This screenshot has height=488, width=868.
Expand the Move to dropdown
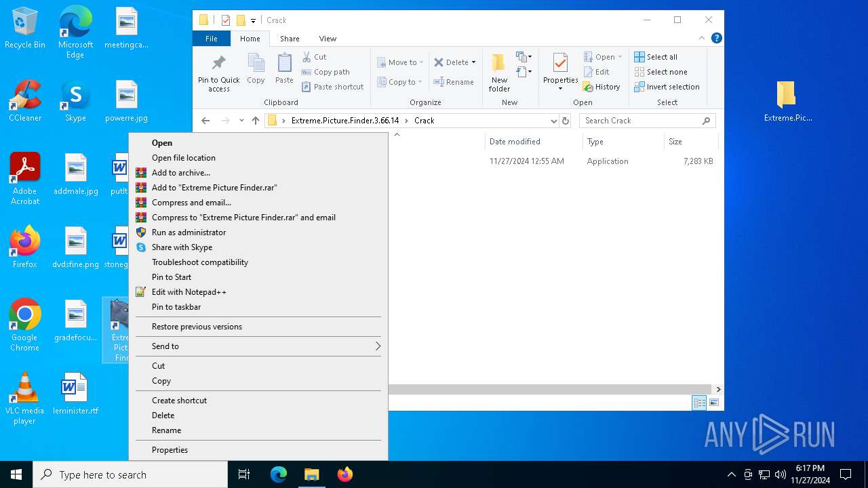coord(421,62)
